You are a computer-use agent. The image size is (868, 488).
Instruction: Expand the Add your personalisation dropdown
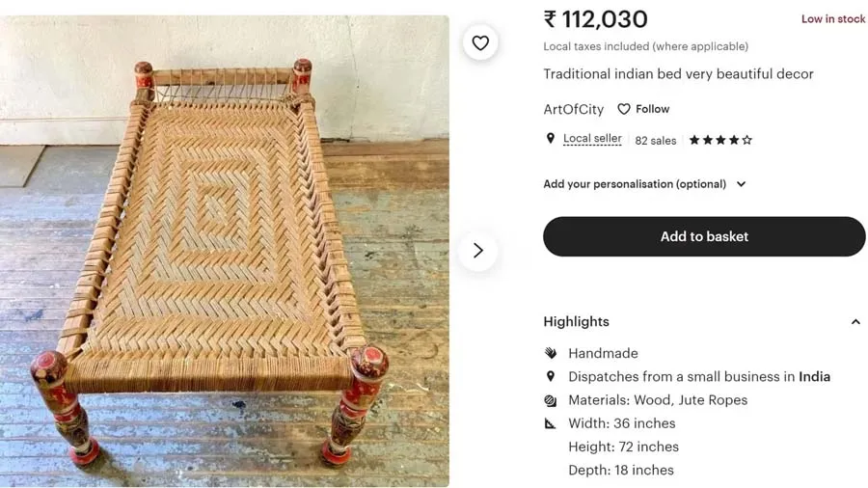(x=741, y=184)
